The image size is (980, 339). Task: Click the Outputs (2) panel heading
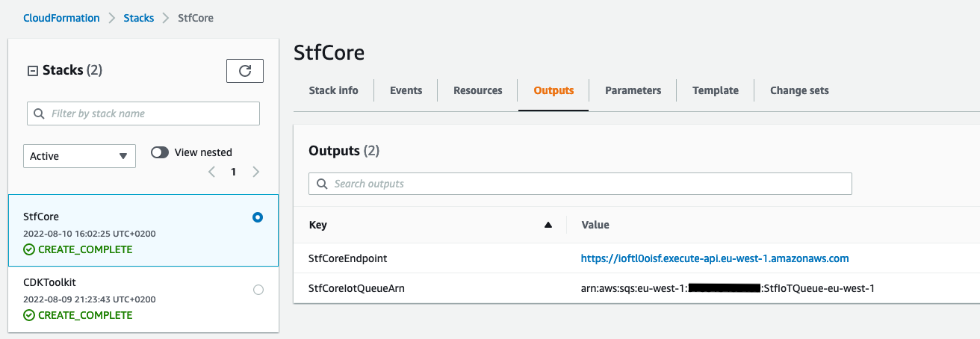pos(344,151)
